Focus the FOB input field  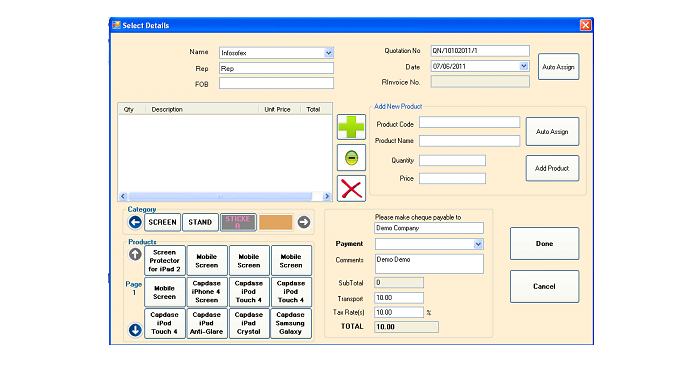(276, 83)
